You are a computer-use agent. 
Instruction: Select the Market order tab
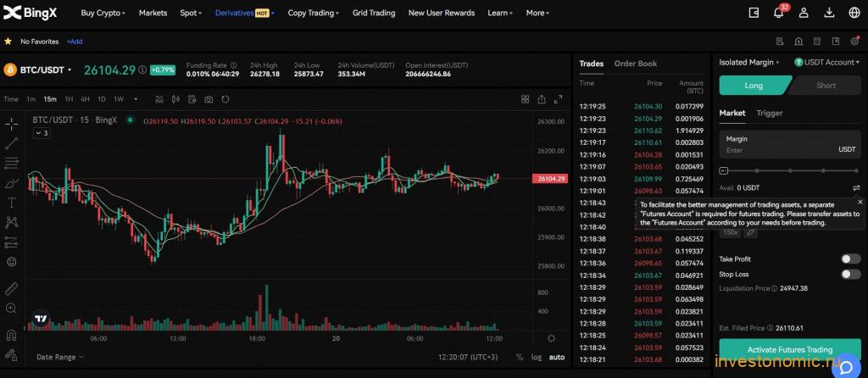coord(732,113)
